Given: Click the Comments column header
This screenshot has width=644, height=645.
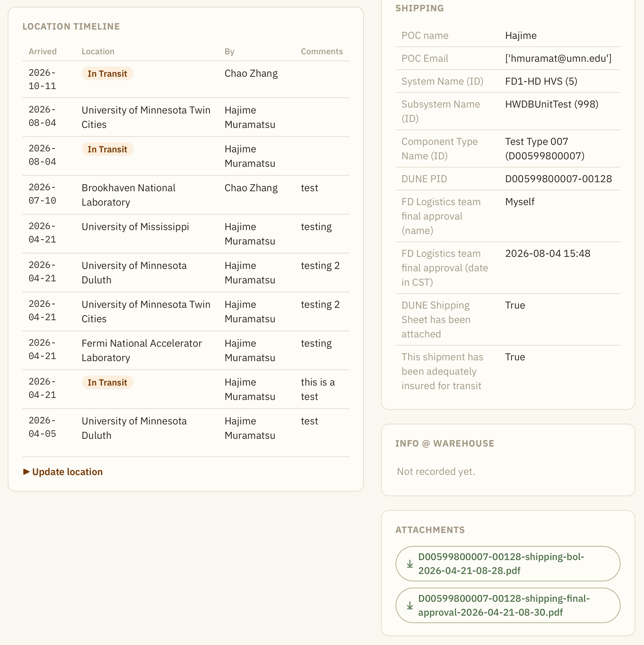Looking at the screenshot, I should pyautogui.click(x=322, y=51).
